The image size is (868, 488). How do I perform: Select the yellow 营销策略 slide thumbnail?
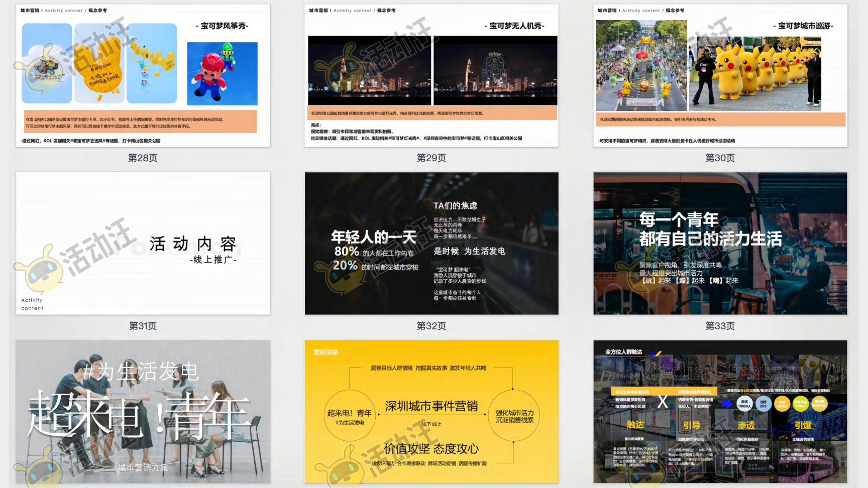pos(431,412)
